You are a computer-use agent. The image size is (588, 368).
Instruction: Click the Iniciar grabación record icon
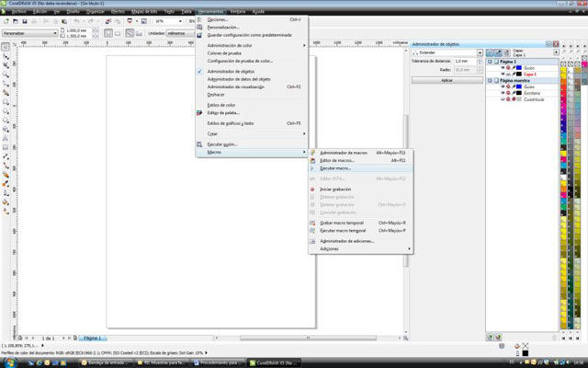pos(313,189)
